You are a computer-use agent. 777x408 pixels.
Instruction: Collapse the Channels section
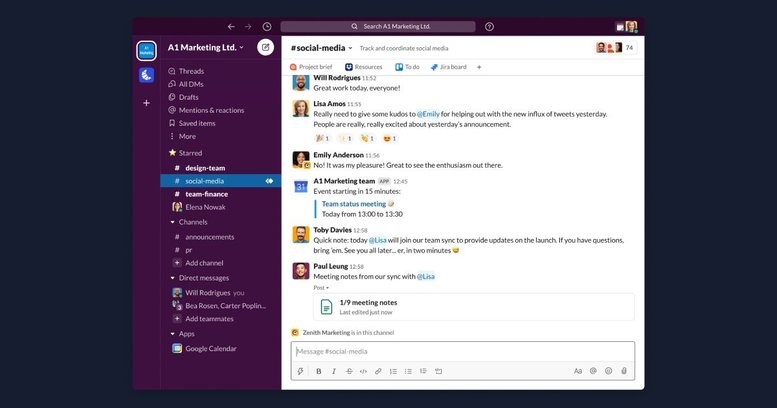click(x=172, y=222)
